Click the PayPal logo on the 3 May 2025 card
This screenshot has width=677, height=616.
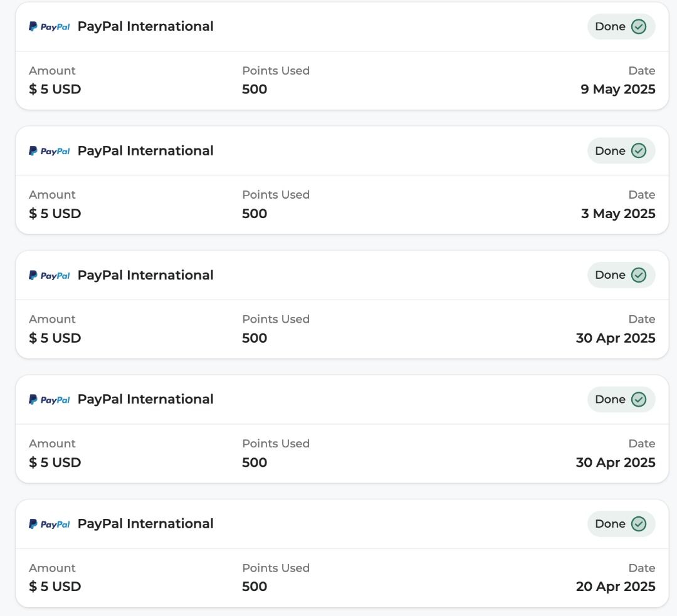(49, 151)
